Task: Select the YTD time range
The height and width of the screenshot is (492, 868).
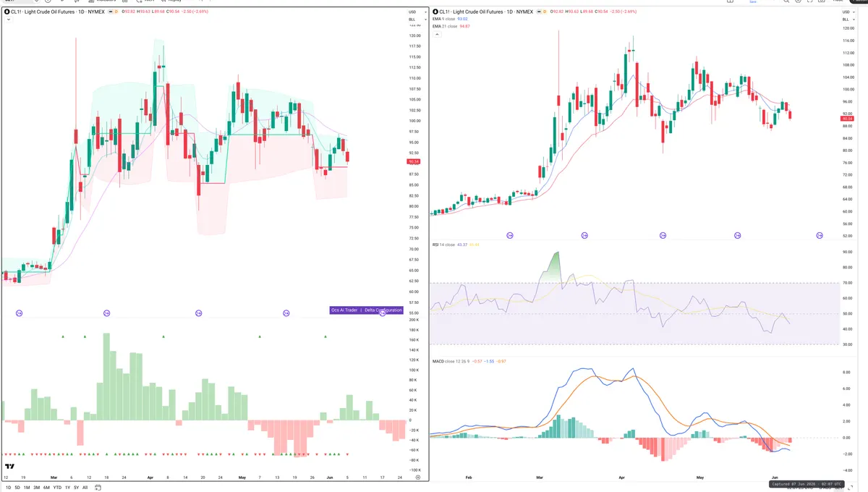Action: coord(57,488)
